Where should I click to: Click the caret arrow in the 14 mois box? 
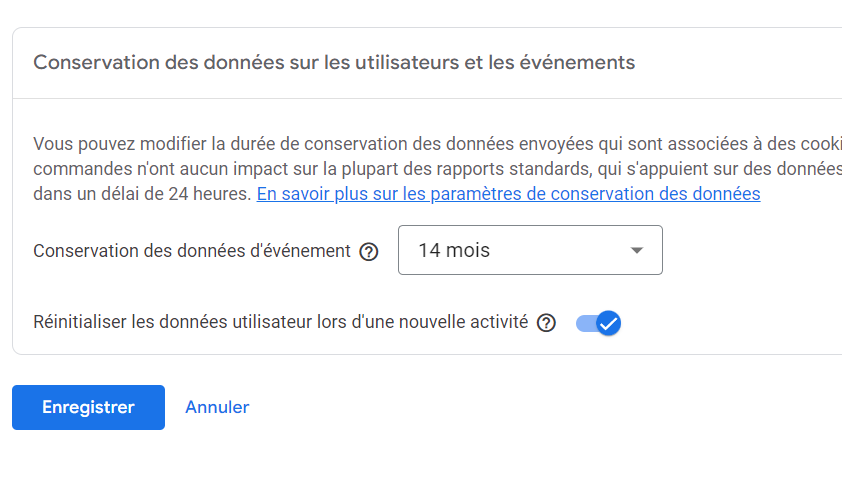point(637,250)
